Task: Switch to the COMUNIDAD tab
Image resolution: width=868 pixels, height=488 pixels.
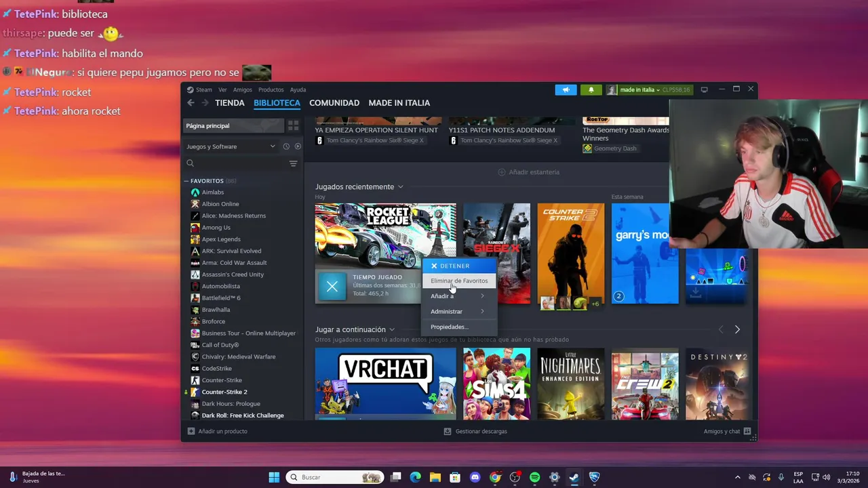Action: click(x=334, y=103)
